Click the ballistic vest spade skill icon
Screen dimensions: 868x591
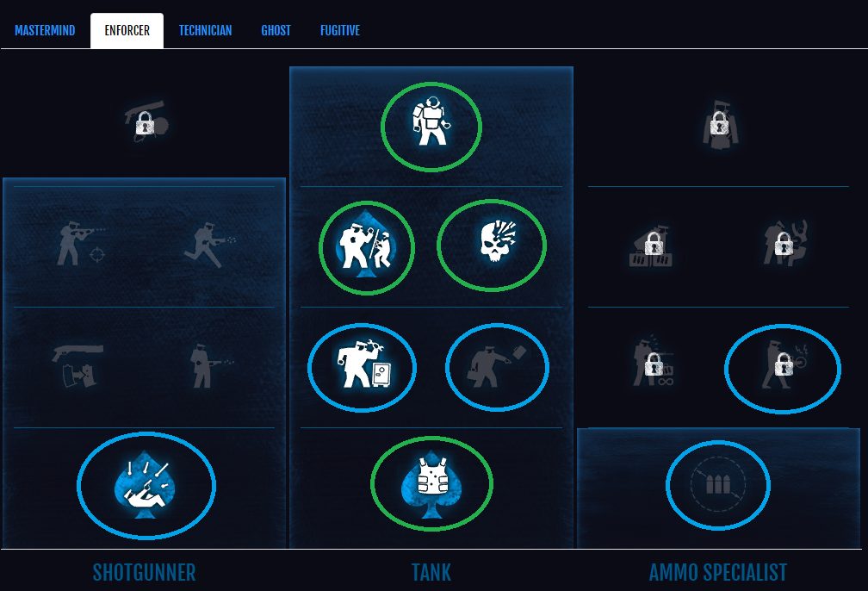[431, 485]
